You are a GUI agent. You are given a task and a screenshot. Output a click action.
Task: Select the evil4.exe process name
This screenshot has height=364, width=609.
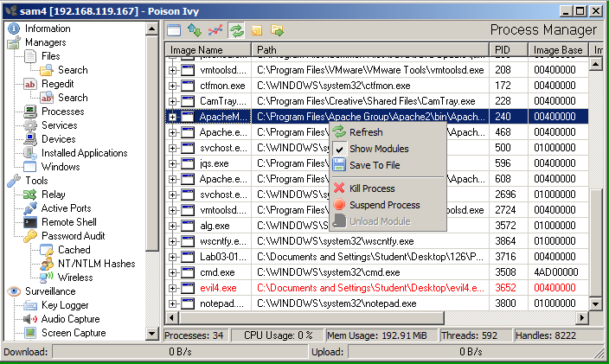[x=218, y=288]
